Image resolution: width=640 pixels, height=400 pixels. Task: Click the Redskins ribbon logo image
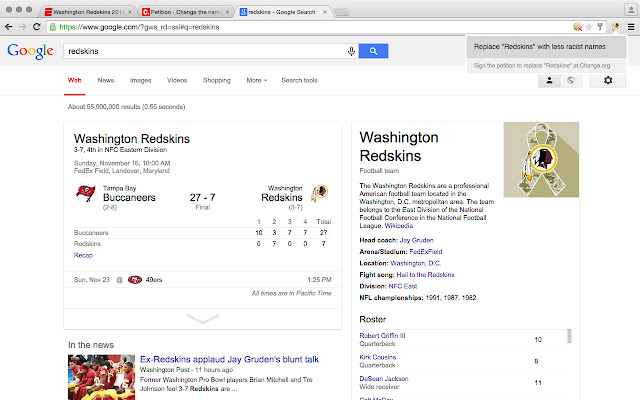point(541,160)
